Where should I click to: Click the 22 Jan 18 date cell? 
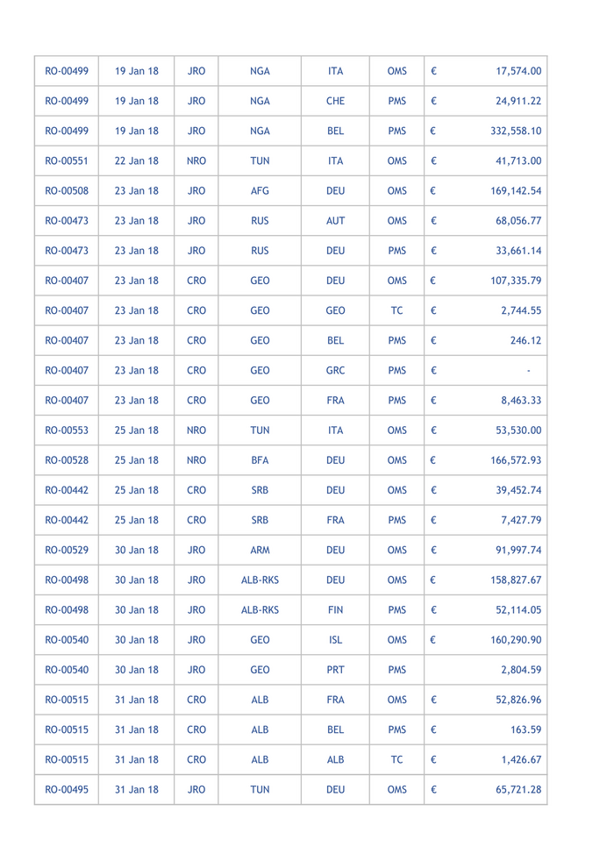click(x=137, y=160)
